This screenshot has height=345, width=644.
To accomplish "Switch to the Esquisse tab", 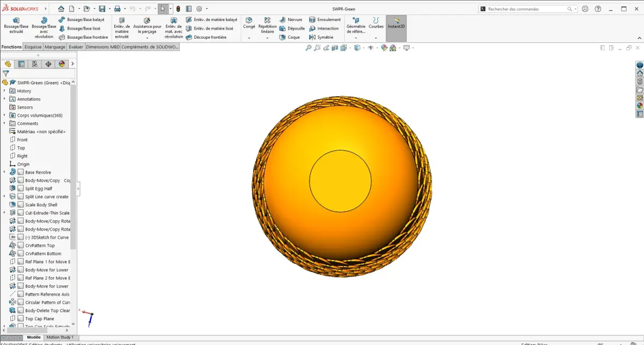I will click(33, 47).
